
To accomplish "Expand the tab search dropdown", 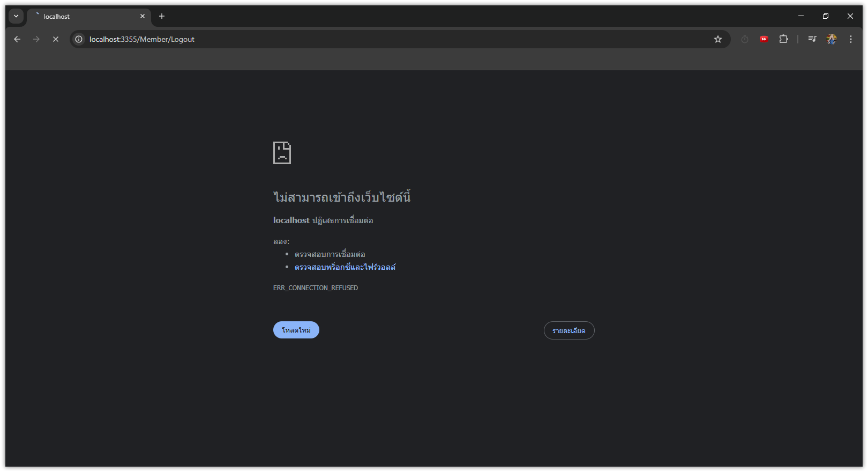I will pyautogui.click(x=16, y=16).
